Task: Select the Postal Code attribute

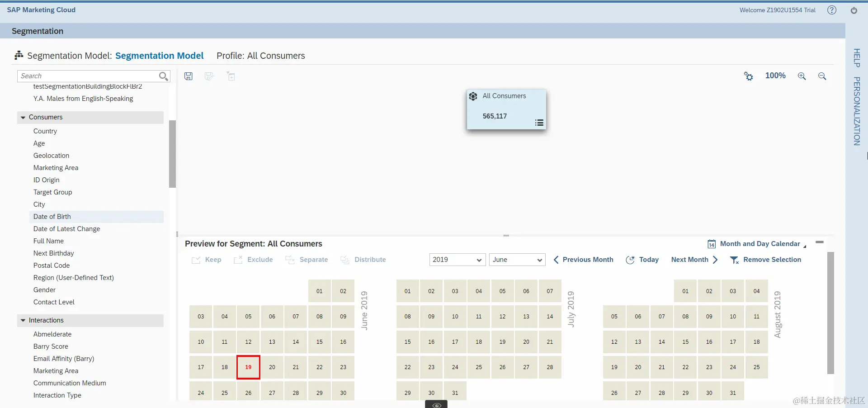Action: [x=52, y=266]
